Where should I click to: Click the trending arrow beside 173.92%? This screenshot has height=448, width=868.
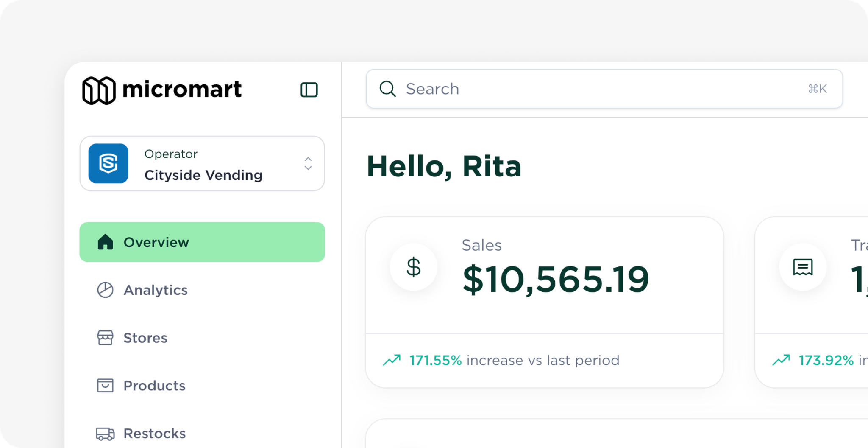pos(781,360)
